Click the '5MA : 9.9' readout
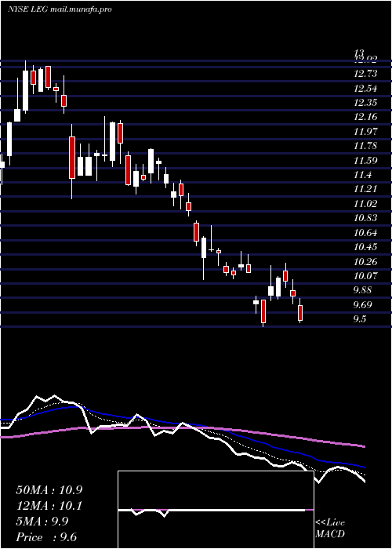The width and height of the screenshot is (392, 549). [42, 522]
